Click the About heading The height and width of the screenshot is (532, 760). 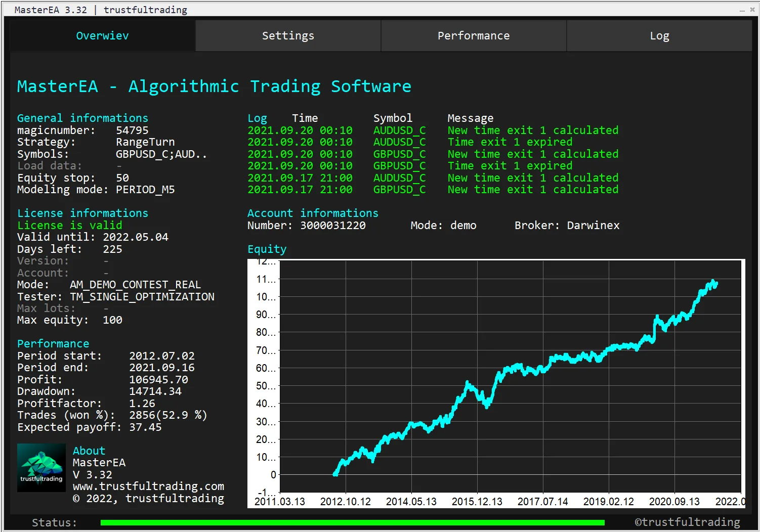click(x=89, y=451)
